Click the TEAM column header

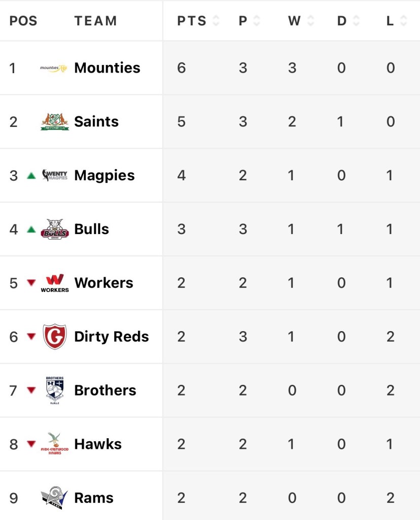pyautogui.click(x=95, y=21)
